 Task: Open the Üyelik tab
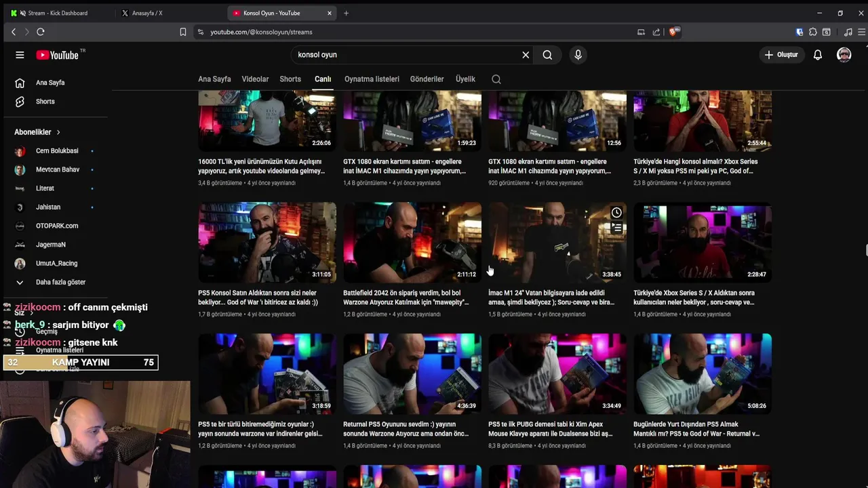tap(465, 79)
